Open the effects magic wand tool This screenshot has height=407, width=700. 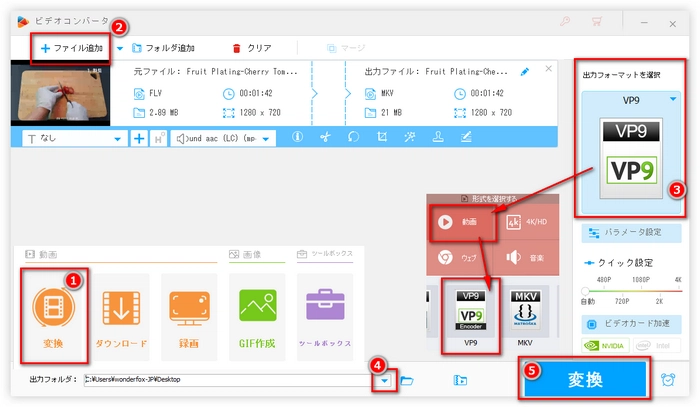pyautogui.click(x=409, y=138)
